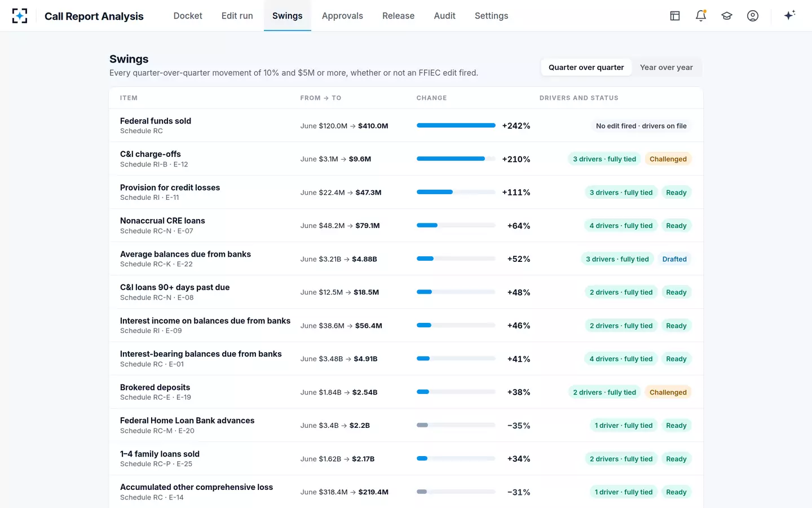Click the CHANGE column header
812x508 pixels.
click(431, 98)
